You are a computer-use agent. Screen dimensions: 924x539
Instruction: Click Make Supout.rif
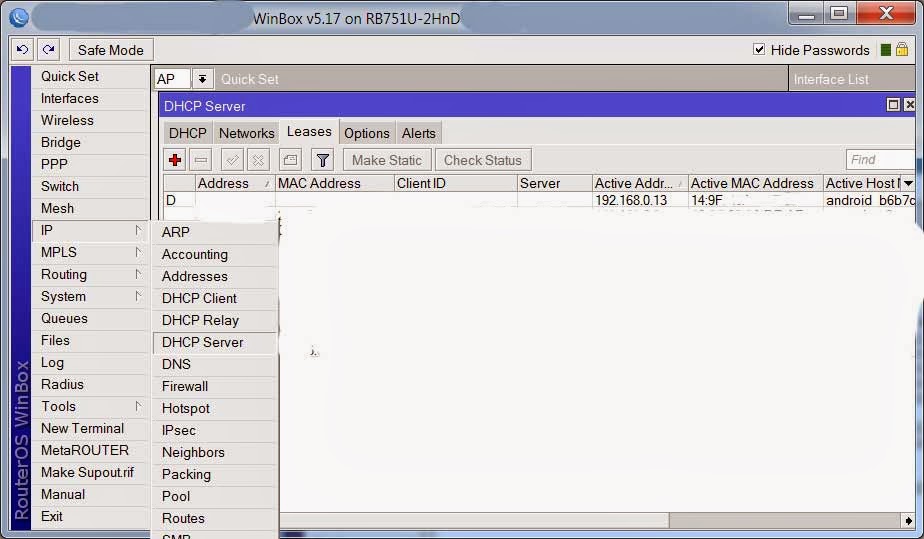point(90,472)
